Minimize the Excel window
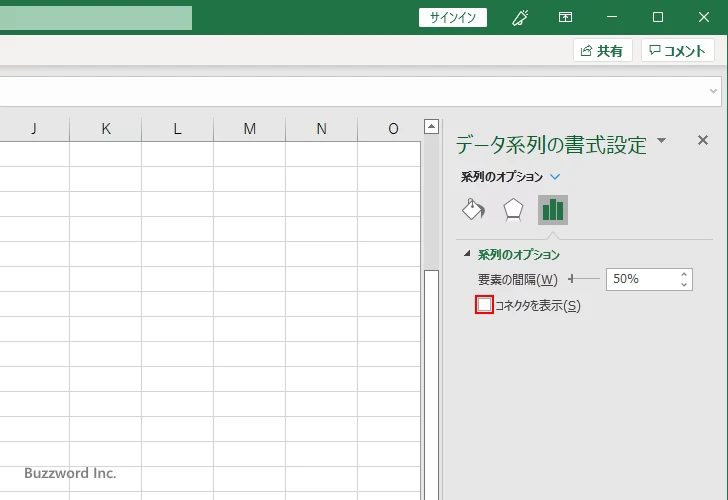Screen dimensions: 728x500 612,17
